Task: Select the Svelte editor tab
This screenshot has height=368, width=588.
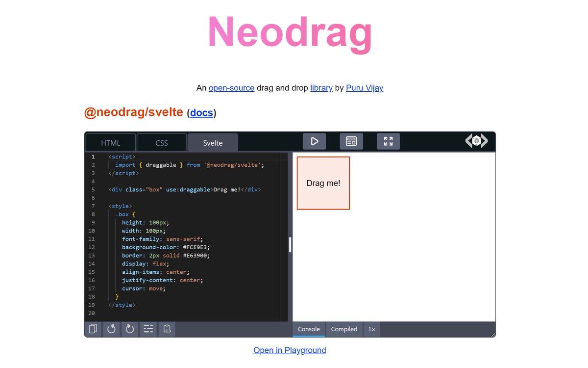Action: coord(213,143)
